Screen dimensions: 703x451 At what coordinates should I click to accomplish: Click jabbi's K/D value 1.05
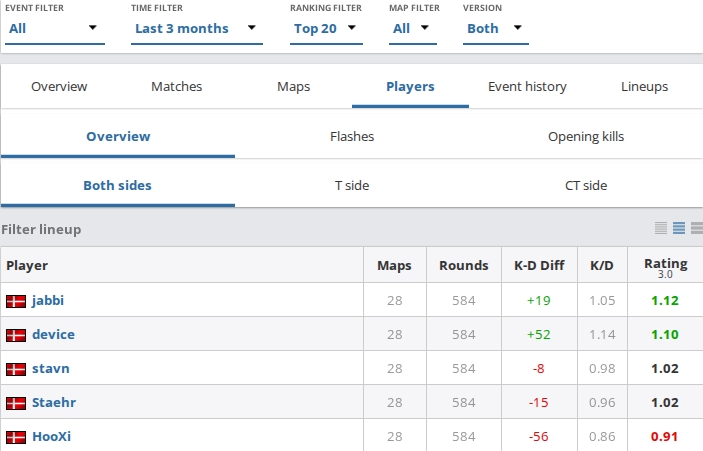(x=602, y=300)
